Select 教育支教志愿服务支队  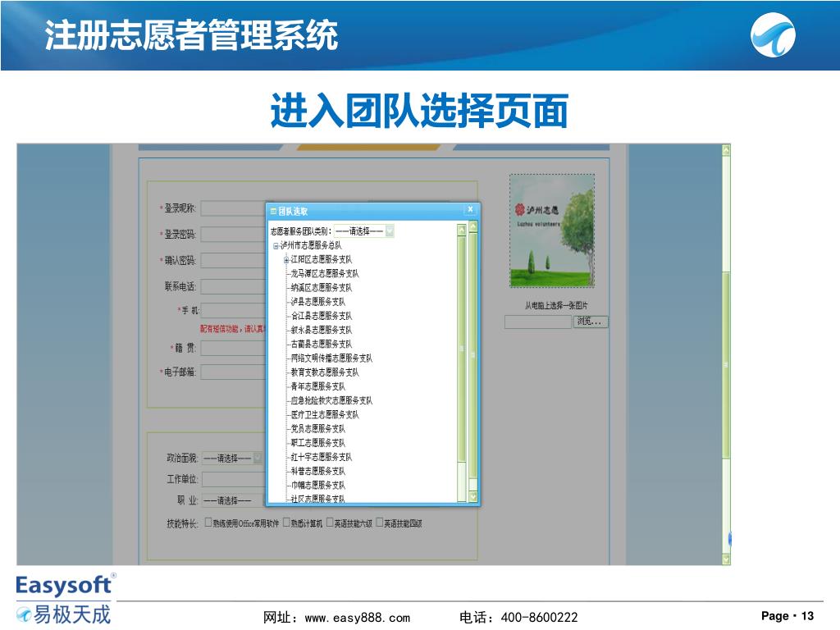tap(325, 372)
